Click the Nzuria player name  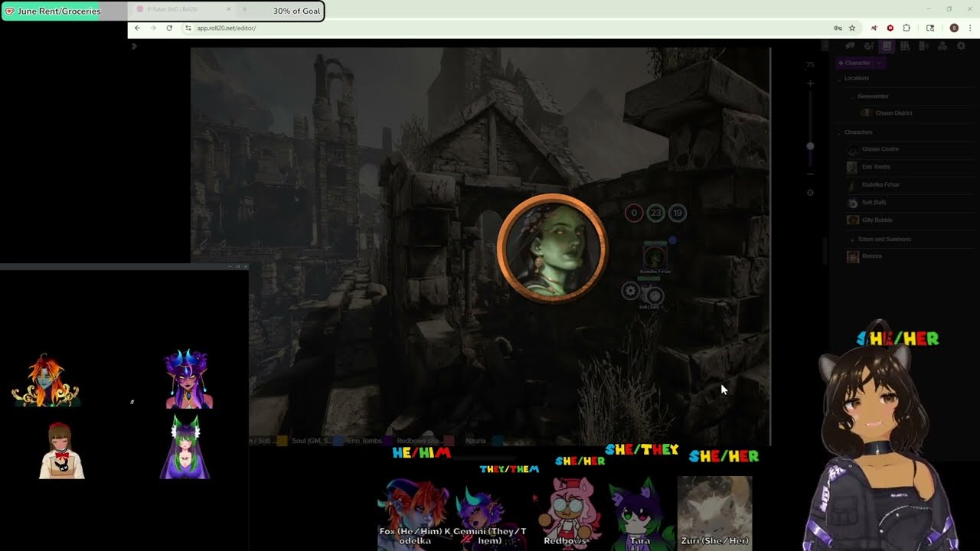coord(475,441)
